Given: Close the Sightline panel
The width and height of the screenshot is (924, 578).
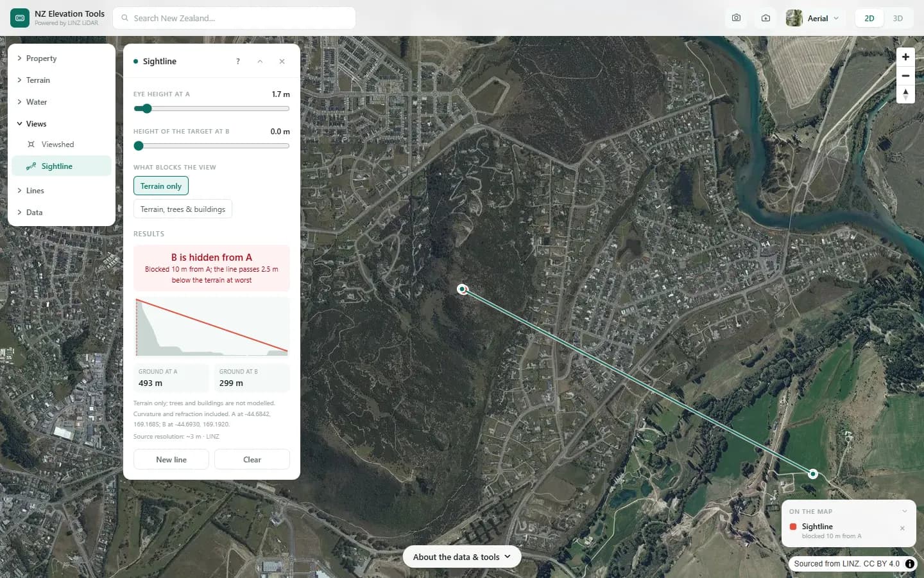Looking at the screenshot, I should [282, 62].
